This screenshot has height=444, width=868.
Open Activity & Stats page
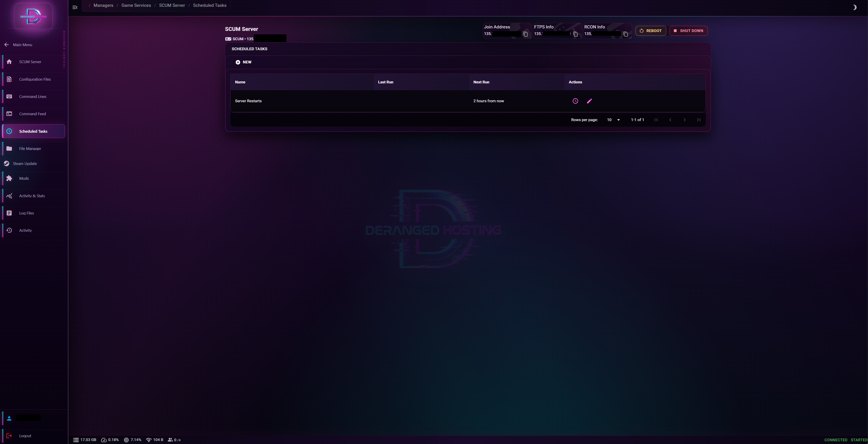[33, 196]
